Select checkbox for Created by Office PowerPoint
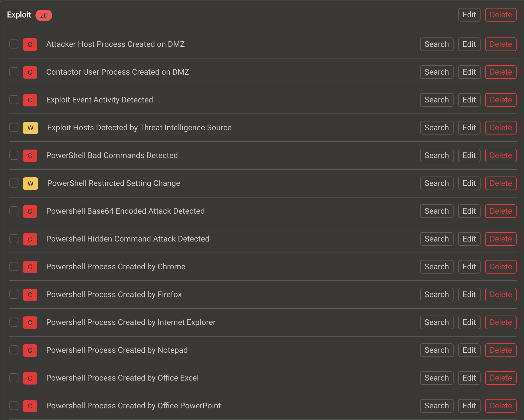The width and height of the screenshot is (524, 420). (x=14, y=406)
